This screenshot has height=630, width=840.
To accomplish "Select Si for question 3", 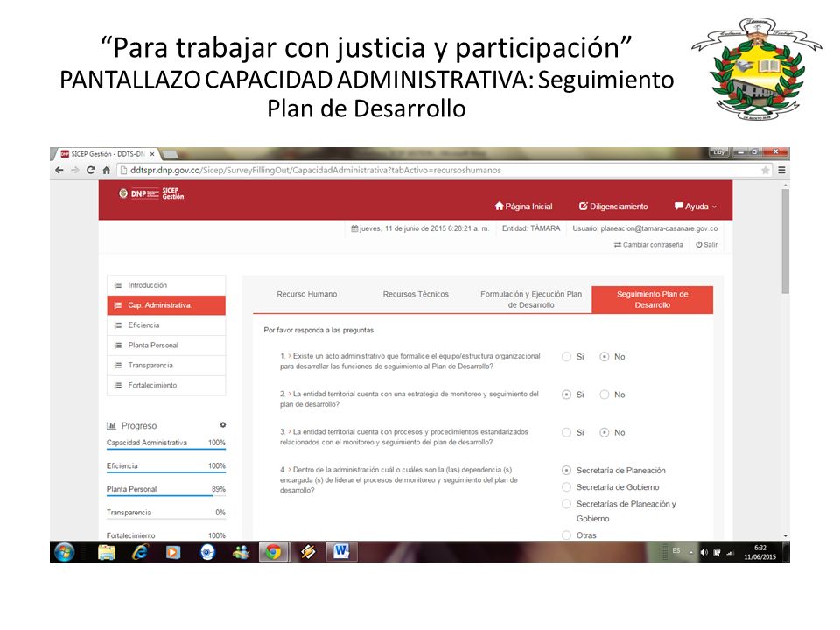I will 566,432.
